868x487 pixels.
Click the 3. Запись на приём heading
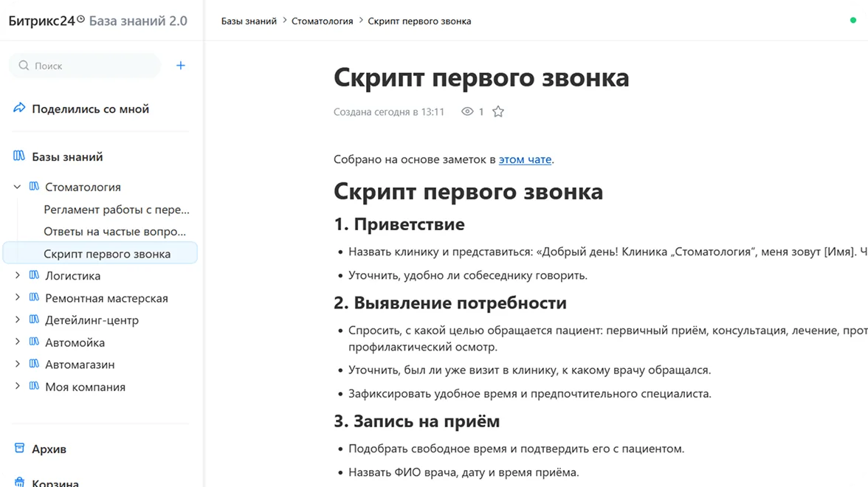click(417, 421)
